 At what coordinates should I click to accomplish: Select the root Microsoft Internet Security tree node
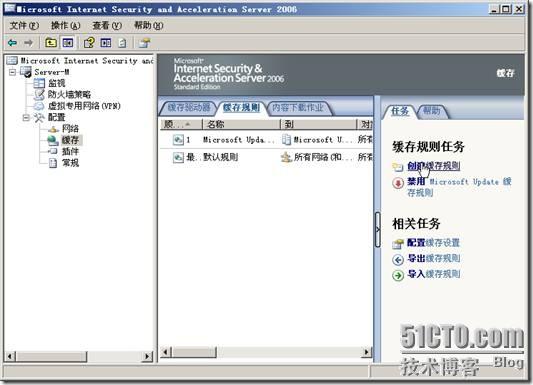point(87,61)
